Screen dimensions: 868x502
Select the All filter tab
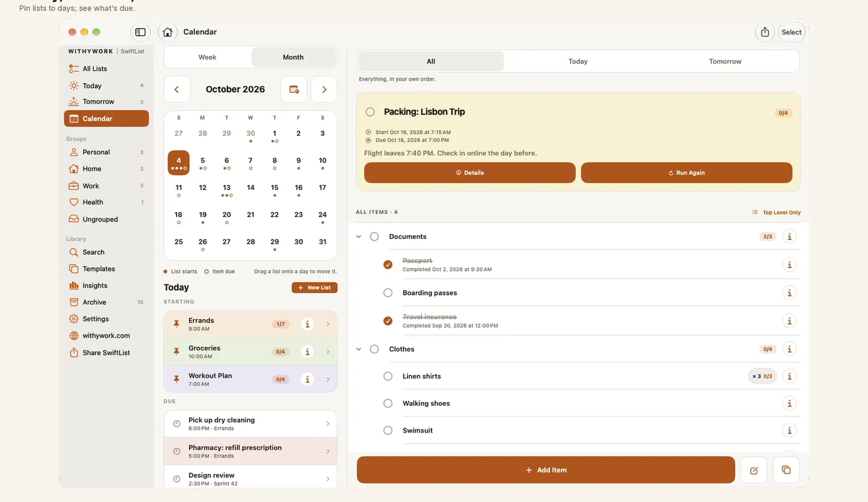[431, 61]
